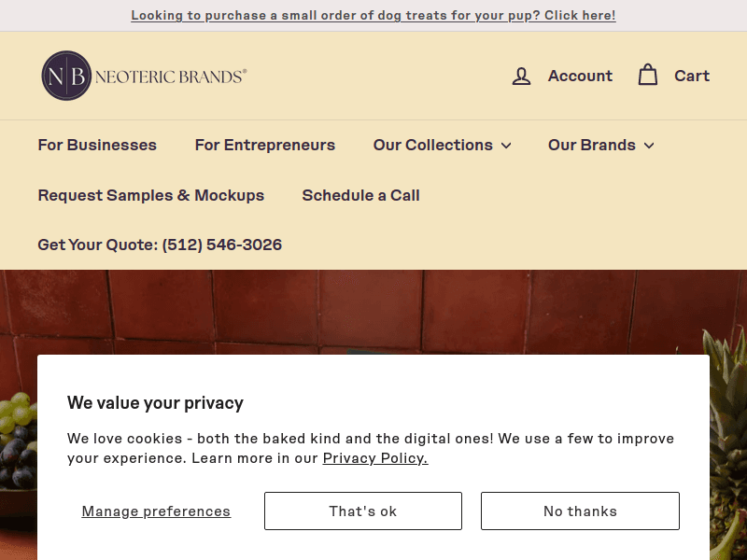Click the Neoteric Brands wordmark
This screenshot has width=747, height=560.
pos(171,77)
